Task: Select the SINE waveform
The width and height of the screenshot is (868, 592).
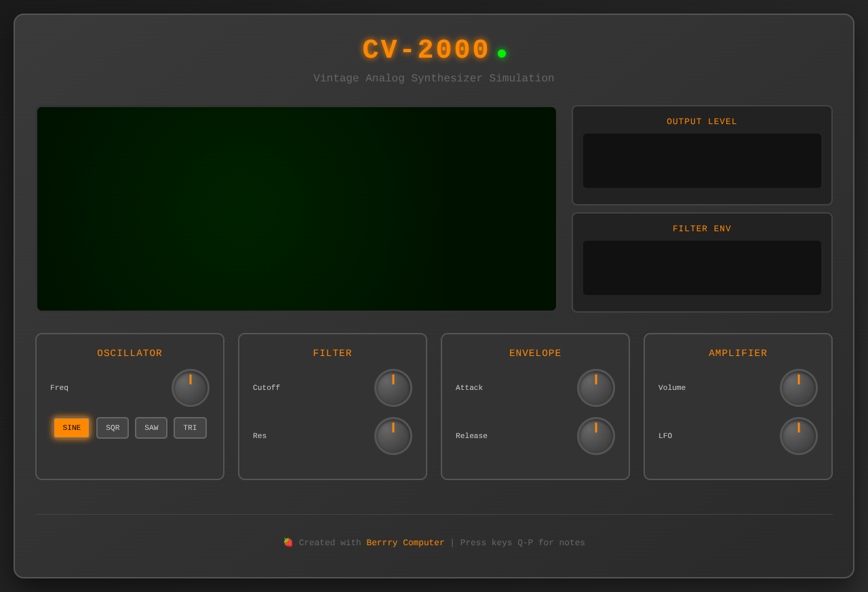Action: (x=71, y=427)
